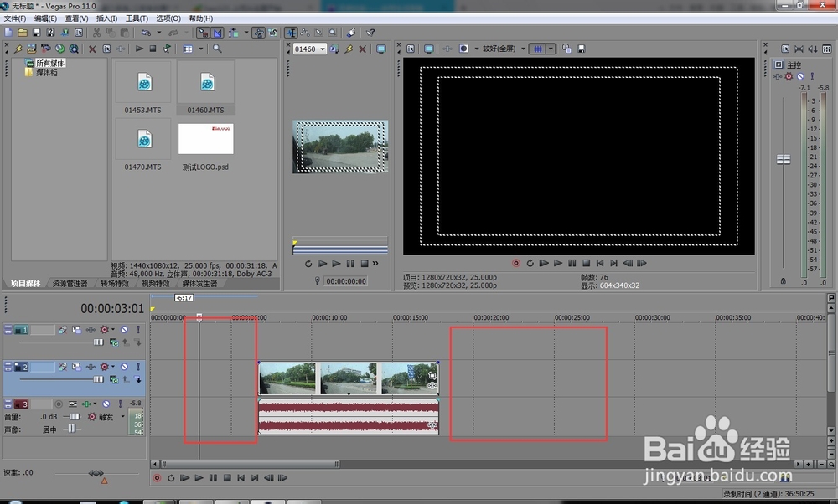Toggle the preview overlays grid button

coord(537,49)
